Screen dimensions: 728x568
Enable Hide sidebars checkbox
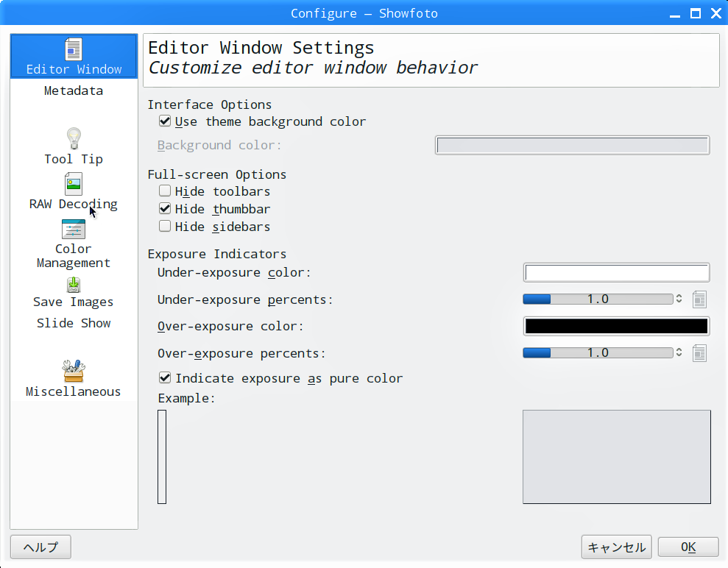(165, 226)
